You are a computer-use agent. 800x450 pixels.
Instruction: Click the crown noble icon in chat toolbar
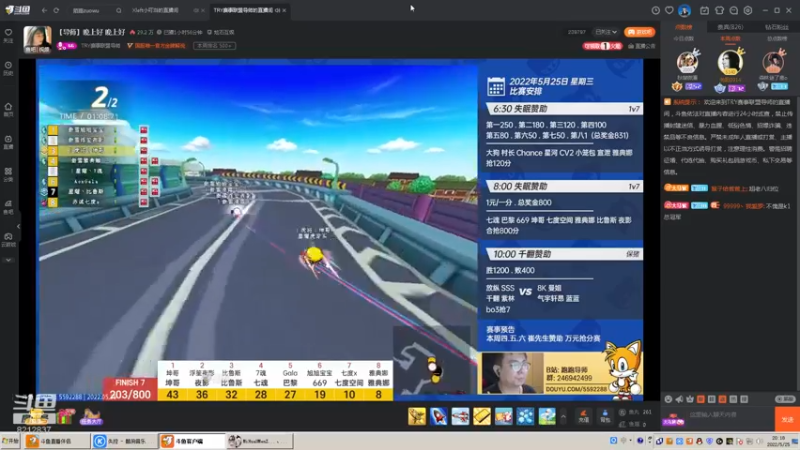coord(690,399)
